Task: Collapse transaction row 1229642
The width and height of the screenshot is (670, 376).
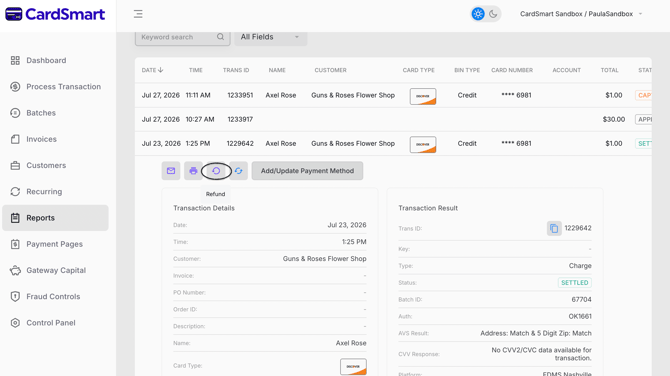Action: click(393, 144)
